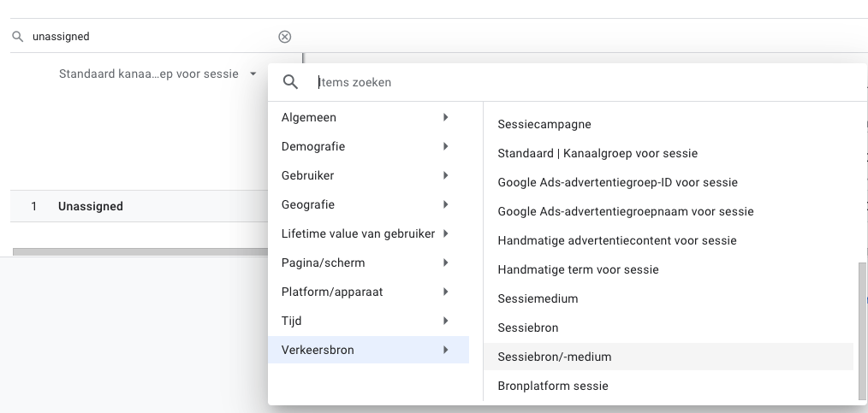Viewport: 868px width, 413px height.
Task: Expand the Demografie submenu arrow
Action: point(446,146)
